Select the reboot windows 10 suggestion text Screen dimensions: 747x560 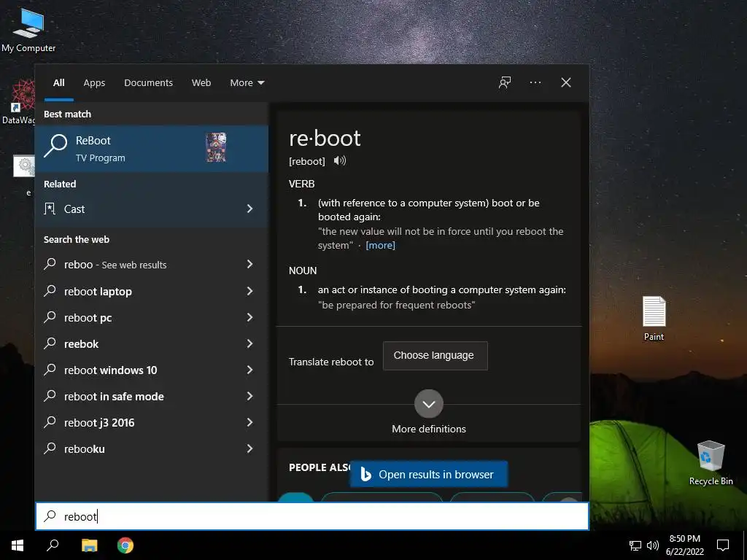[x=111, y=370]
